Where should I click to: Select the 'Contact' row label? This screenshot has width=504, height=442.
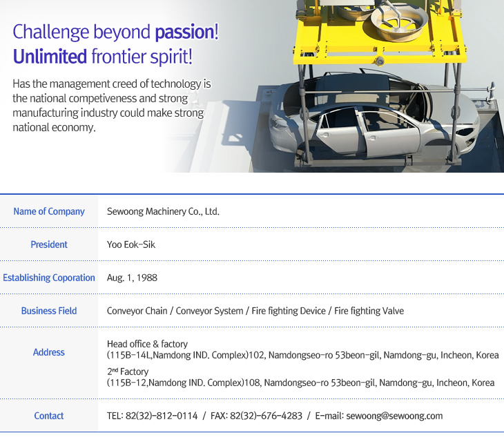[x=49, y=416]
